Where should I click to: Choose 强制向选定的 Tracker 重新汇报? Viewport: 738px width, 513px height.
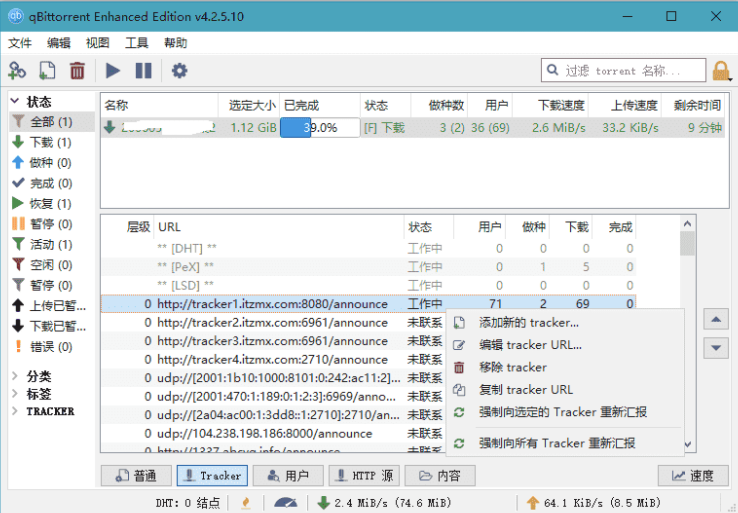[x=565, y=412]
